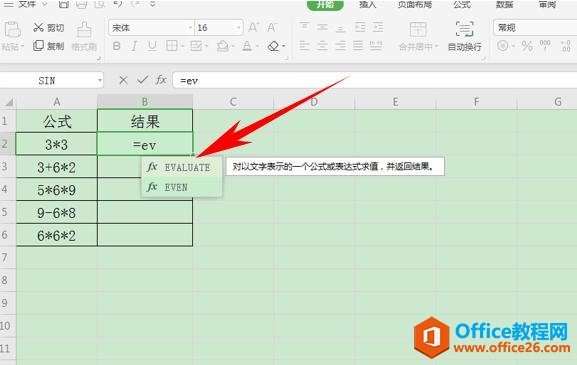
Task: Click the font color A icon
Action: pos(247,46)
